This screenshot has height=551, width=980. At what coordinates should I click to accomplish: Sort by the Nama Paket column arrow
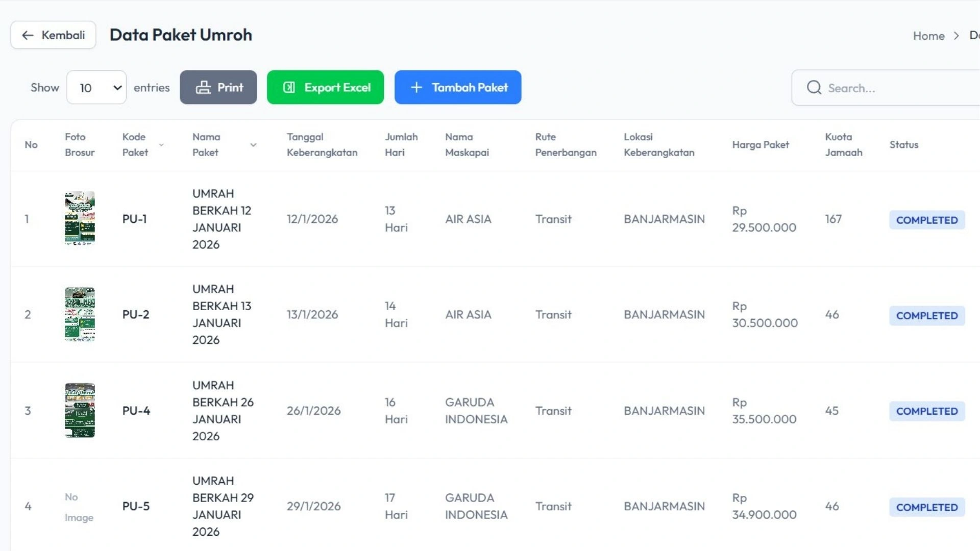(x=253, y=145)
